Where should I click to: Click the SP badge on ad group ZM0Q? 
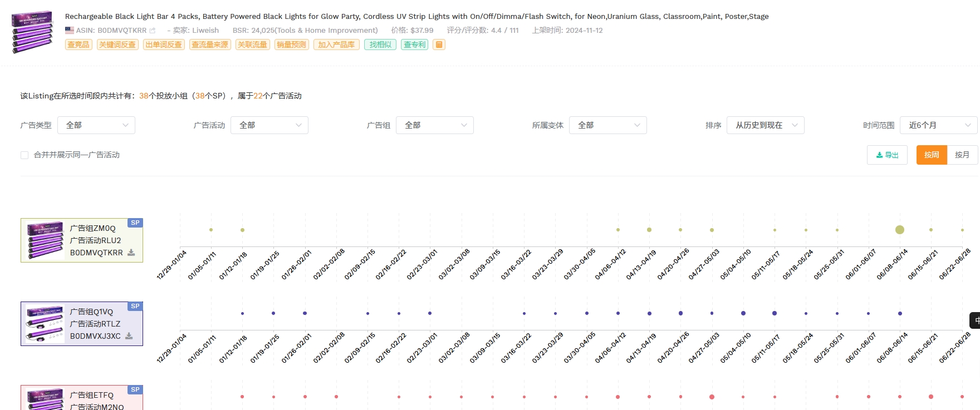[135, 223]
